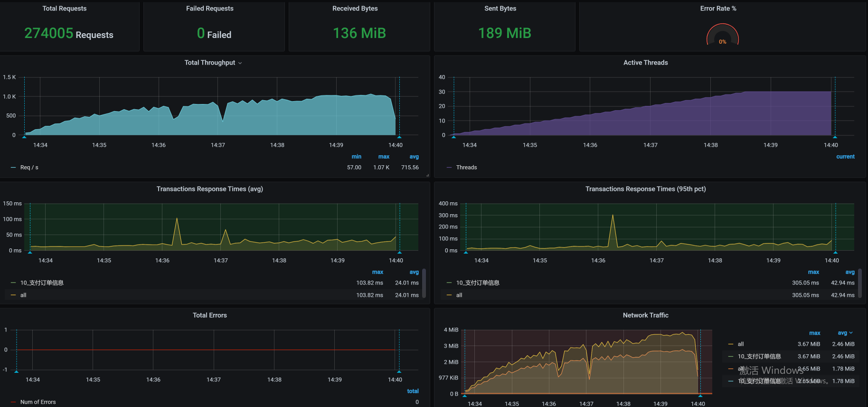The height and width of the screenshot is (407, 868).
Task: Open the Network Traffic panel title menu
Action: coord(645,315)
